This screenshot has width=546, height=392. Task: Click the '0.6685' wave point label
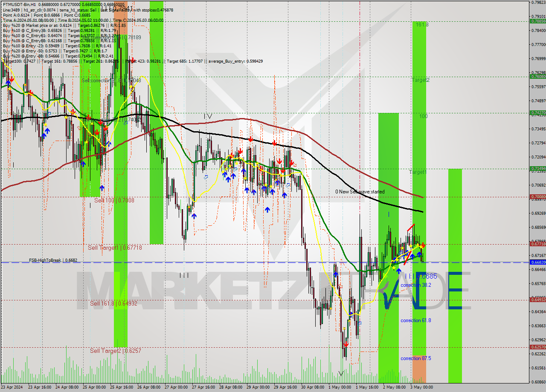[x=427, y=276]
